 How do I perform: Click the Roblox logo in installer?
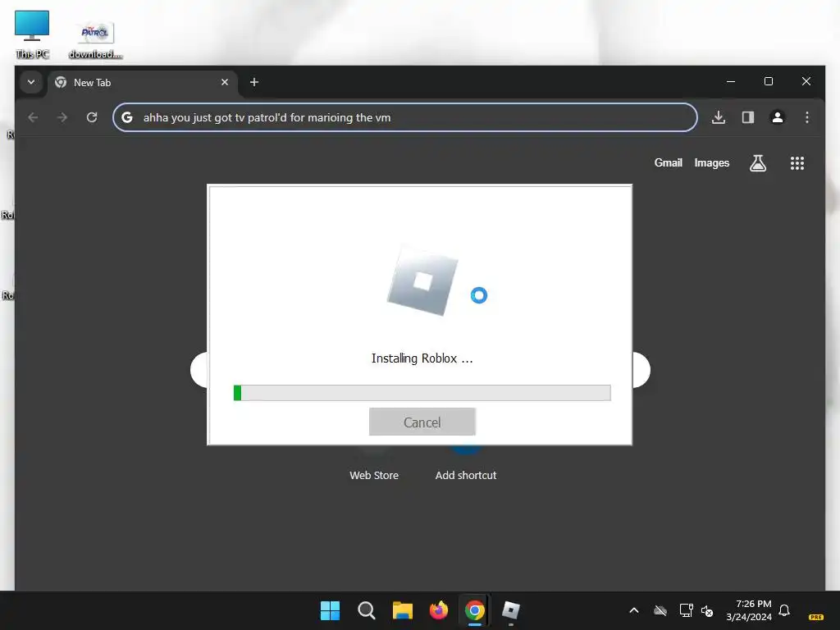[422, 281]
